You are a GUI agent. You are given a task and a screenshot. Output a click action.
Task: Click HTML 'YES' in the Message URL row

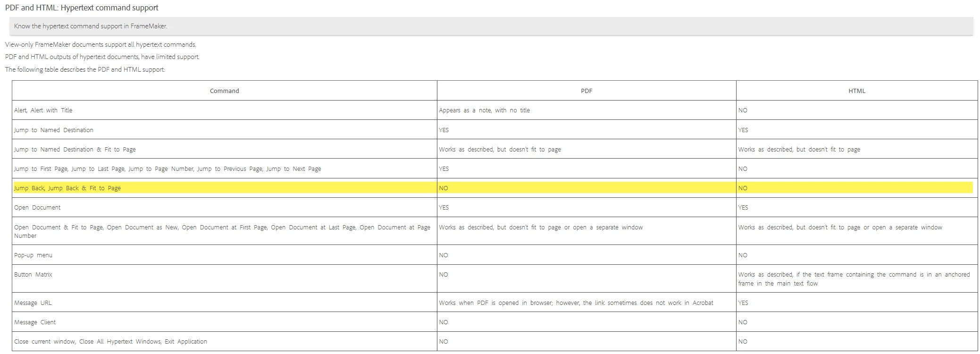pos(857,303)
